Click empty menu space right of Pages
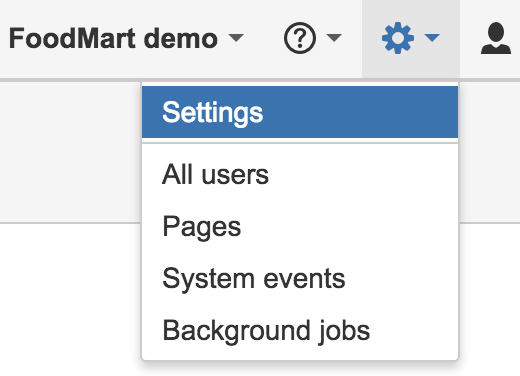The image size is (520, 376). click(x=349, y=226)
